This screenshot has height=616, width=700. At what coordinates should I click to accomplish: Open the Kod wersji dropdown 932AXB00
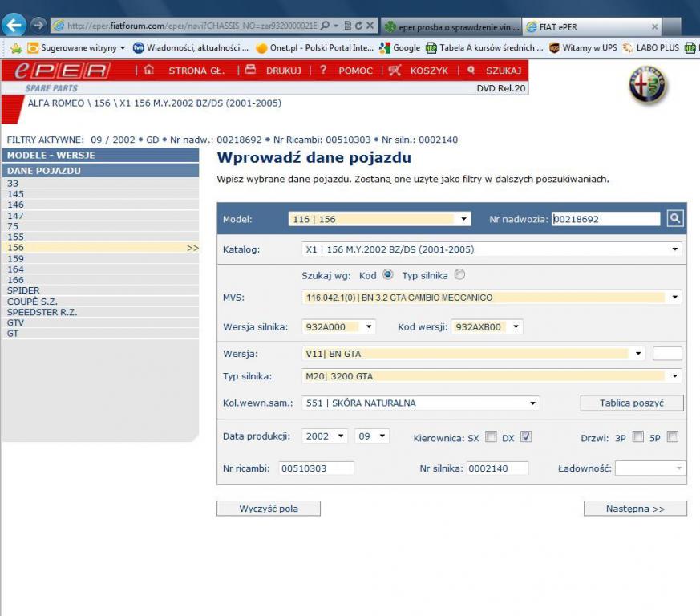pos(487,327)
